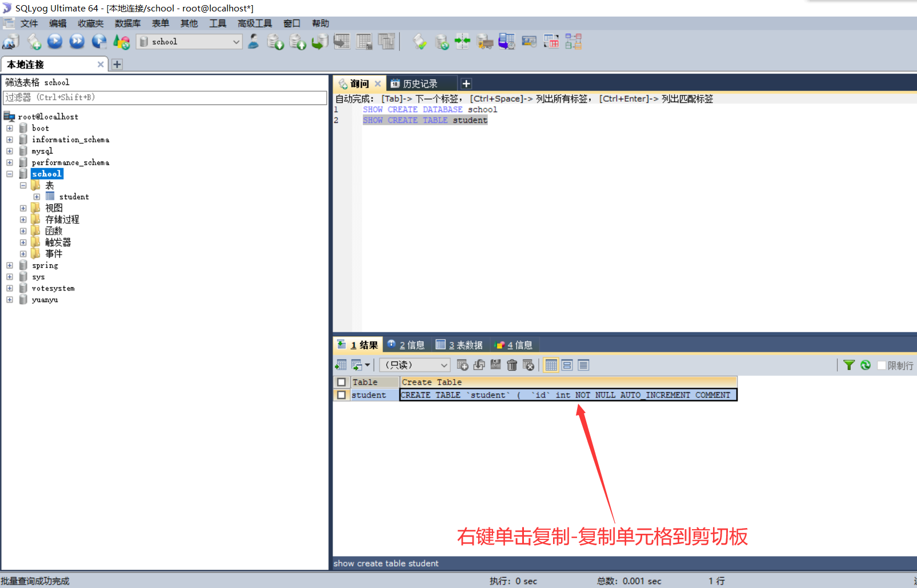Select the root@localhost server node

pyautogui.click(x=48, y=117)
